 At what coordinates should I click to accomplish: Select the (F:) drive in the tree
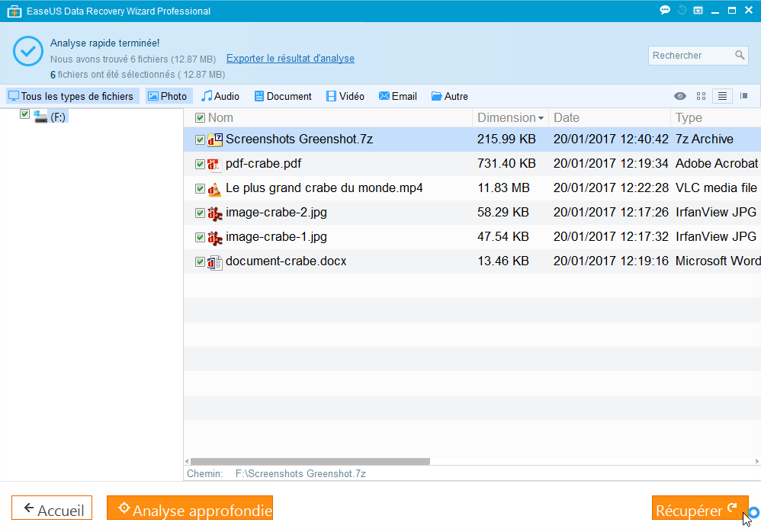(58, 117)
